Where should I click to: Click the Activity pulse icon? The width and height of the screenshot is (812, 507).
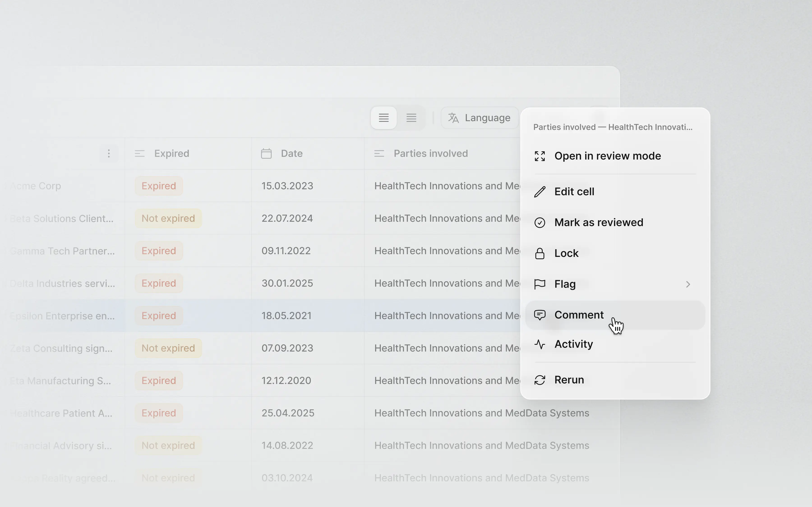[x=540, y=344]
